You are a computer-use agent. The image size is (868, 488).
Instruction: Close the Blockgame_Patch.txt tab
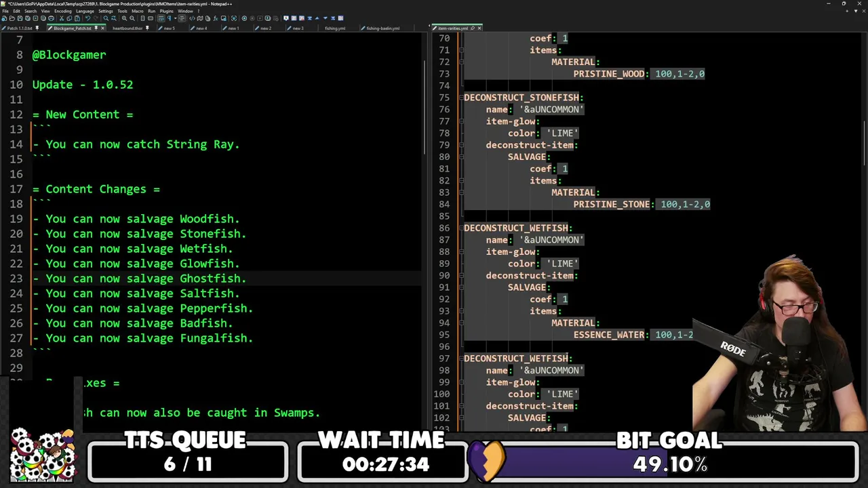click(x=102, y=28)
